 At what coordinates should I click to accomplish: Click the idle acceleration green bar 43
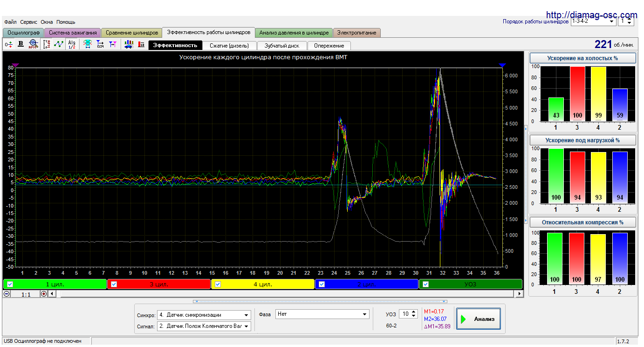[555, 109]
